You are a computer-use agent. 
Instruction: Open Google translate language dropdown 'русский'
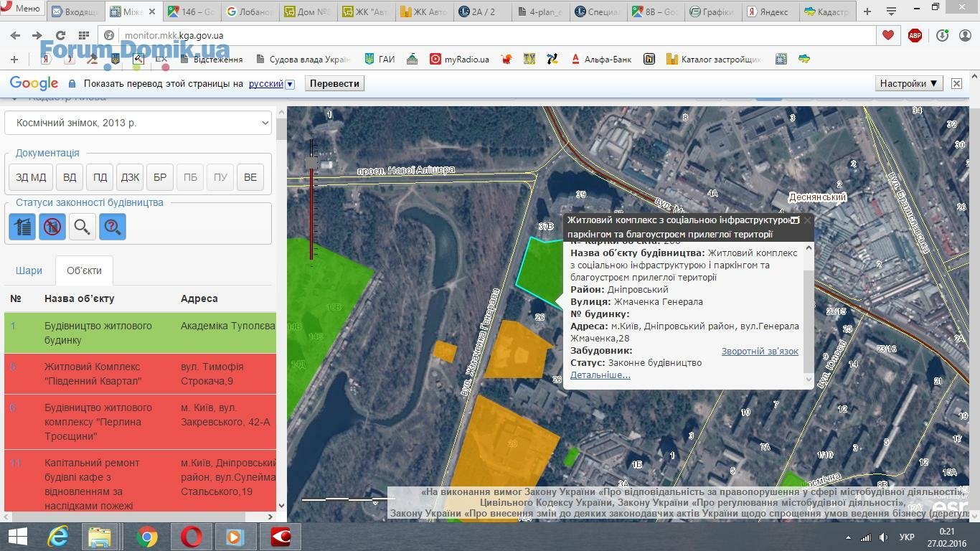(271, 84)
